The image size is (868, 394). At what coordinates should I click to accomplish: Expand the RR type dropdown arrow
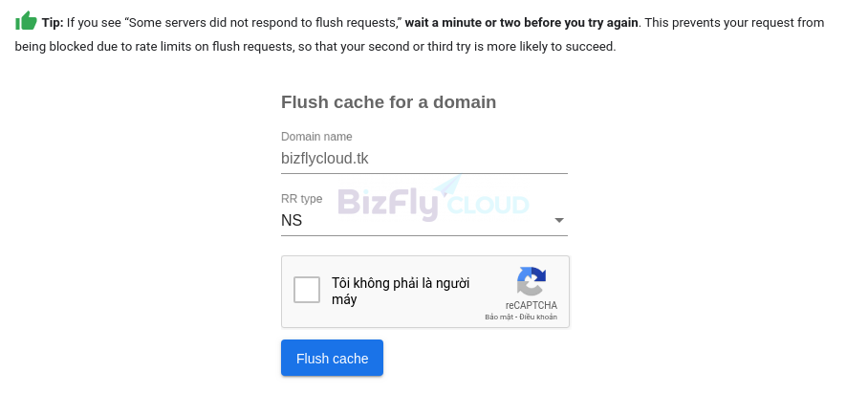coord(559,220)
